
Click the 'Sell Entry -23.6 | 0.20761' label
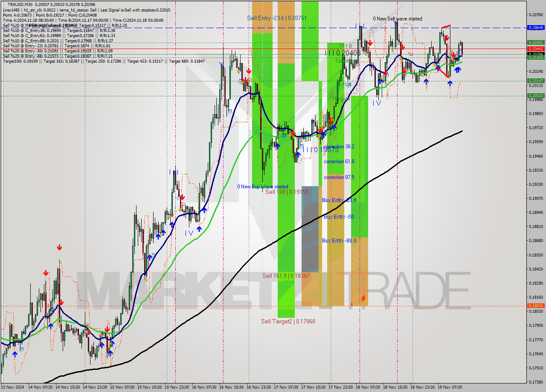(277, 18)
